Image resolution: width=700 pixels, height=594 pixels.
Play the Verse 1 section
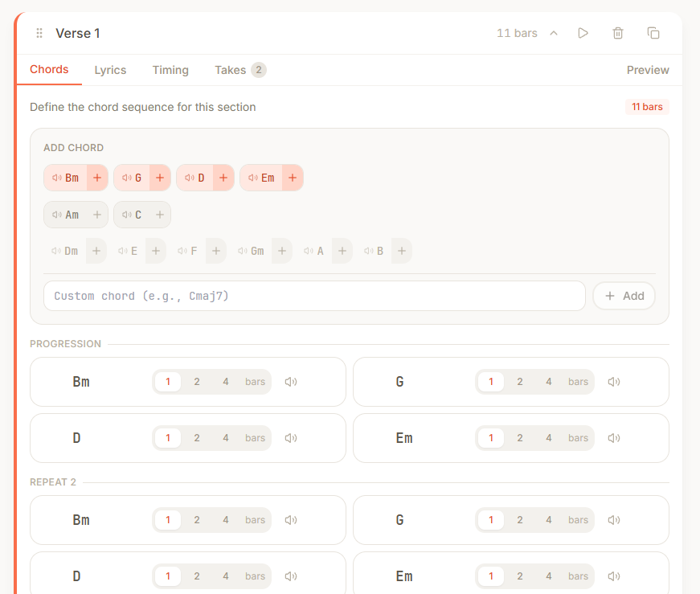coord(583,33)
